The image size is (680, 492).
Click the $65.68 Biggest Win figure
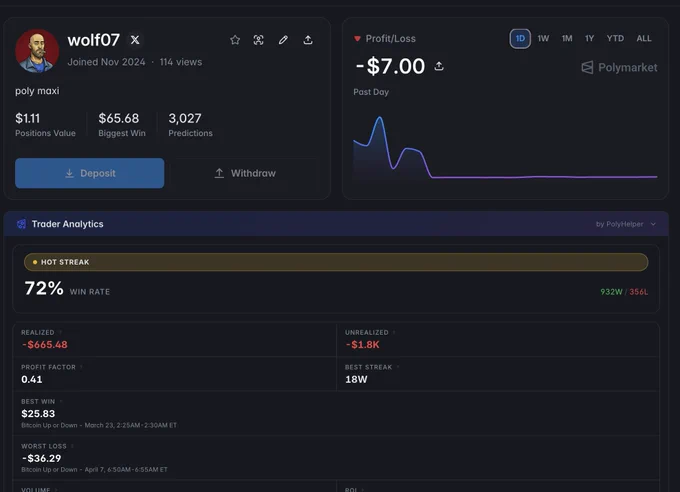click(x=119, y=118)
